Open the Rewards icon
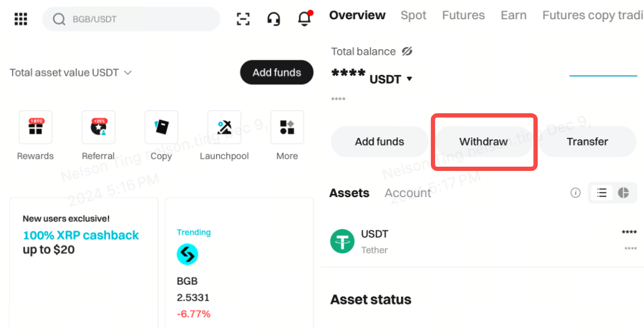 (35, 127)
